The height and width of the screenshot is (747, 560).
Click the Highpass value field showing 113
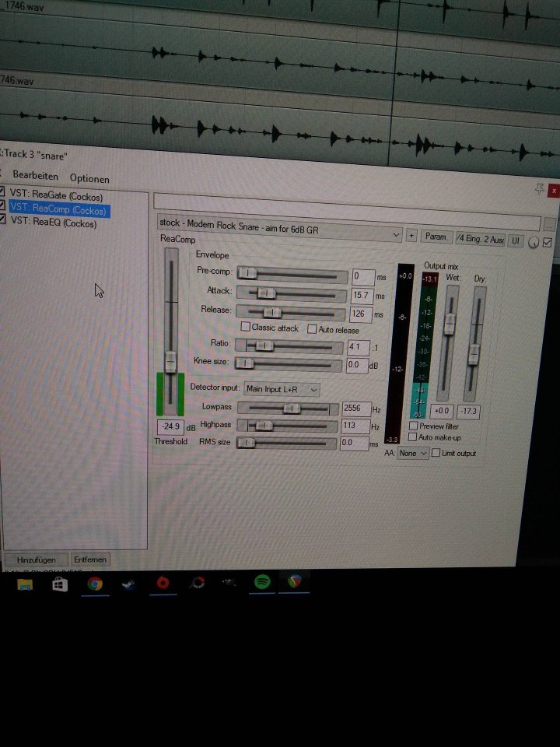(355, 426)
